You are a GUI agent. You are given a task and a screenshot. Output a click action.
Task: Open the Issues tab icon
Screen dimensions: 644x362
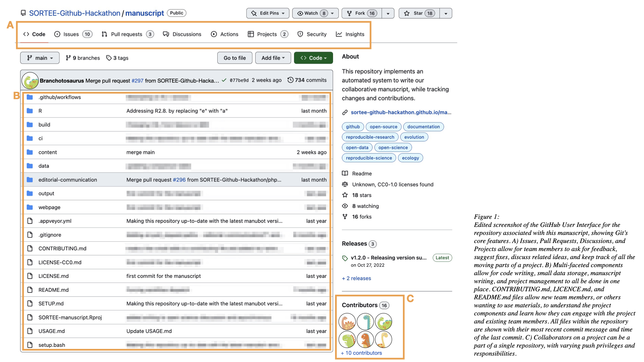tap(57, 34)
